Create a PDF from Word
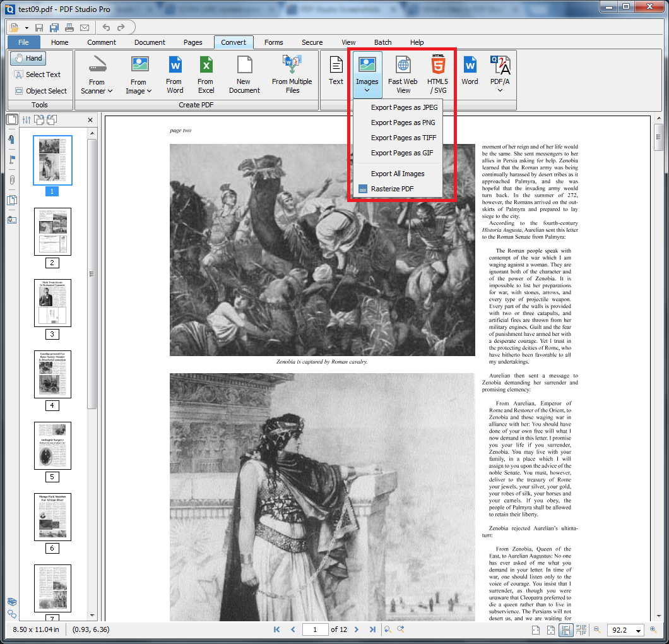 [x=174, y=75]
